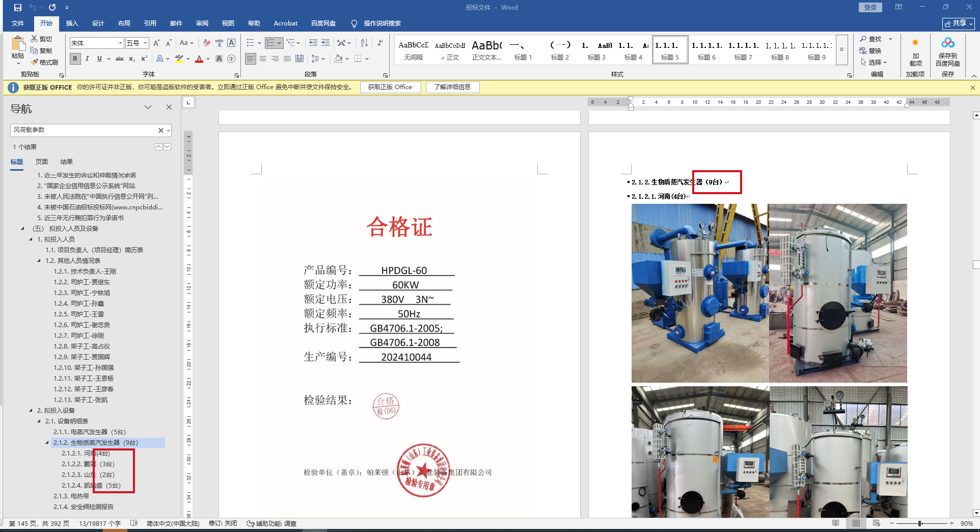Save the document to Baidu Netdisk (保存到百度网盘)
The height and width of the screenshot is (532, 980).
(x=948, y=52)
